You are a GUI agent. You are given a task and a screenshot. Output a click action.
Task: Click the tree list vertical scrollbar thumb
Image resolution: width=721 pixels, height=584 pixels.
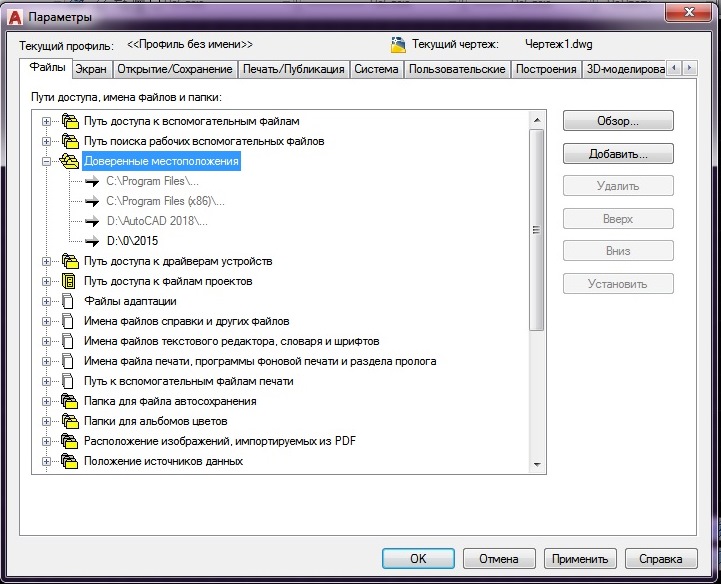(x=537, y=230)
